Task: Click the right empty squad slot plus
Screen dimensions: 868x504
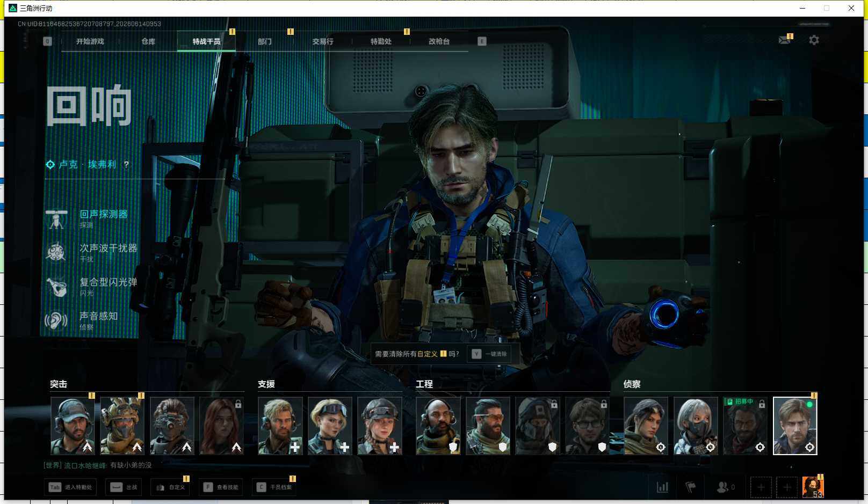Action: [787, 487]
